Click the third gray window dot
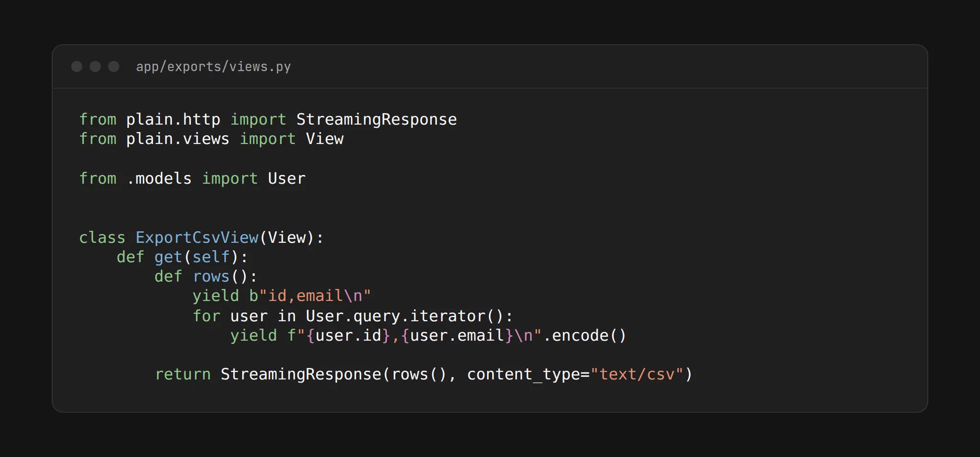The image size is (980, 457). tap(113, 66)
